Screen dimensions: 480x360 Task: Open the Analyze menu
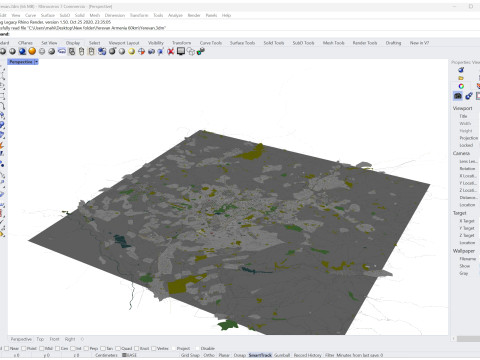click(x=175, y=15)
